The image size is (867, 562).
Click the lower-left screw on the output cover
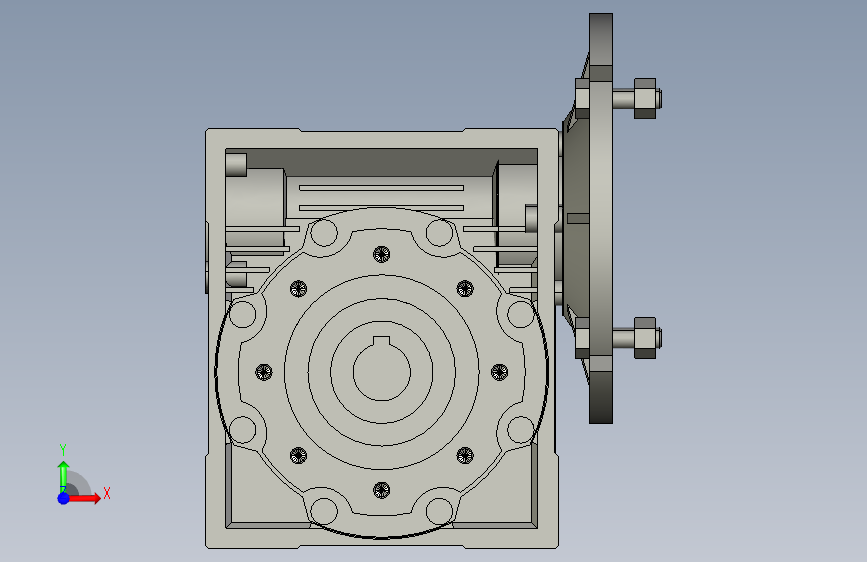click(299, 456)
